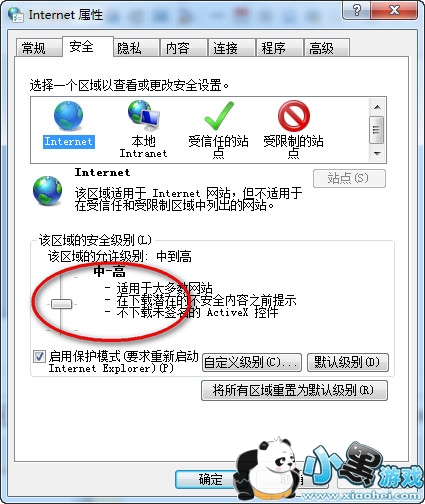Click the zone list scrollbar thumb
The height and width of the screenshot is (504, 425).
pyautogui.click(x=377, y=130)
